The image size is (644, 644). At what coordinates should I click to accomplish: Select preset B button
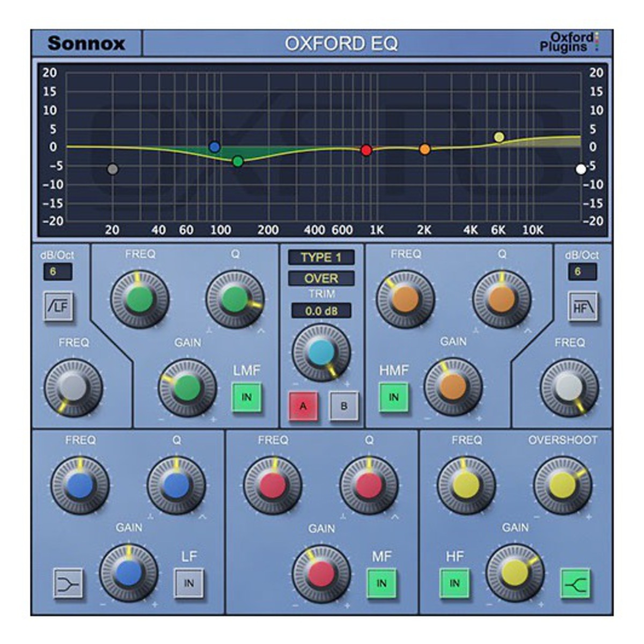[343, 406]
